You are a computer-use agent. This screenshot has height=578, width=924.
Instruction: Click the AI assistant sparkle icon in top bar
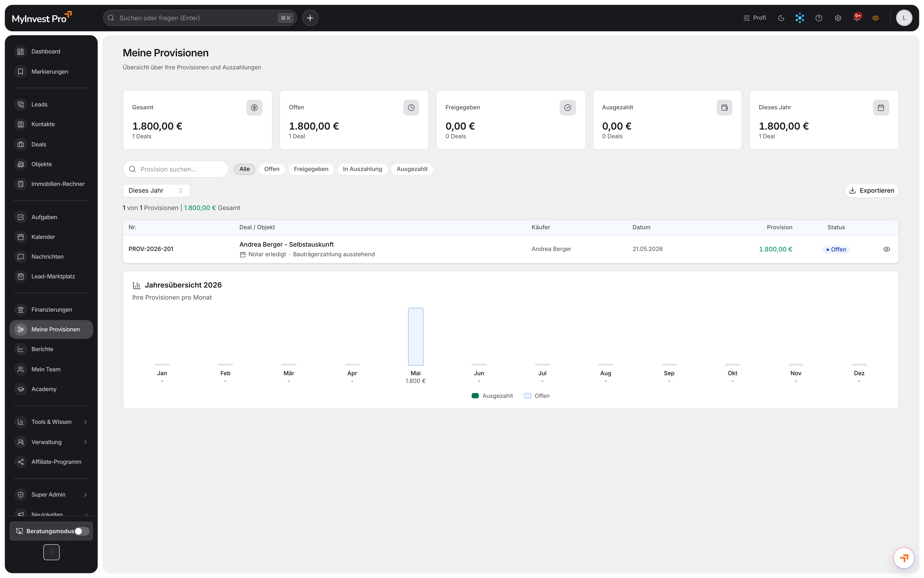(x=800, y=18)
